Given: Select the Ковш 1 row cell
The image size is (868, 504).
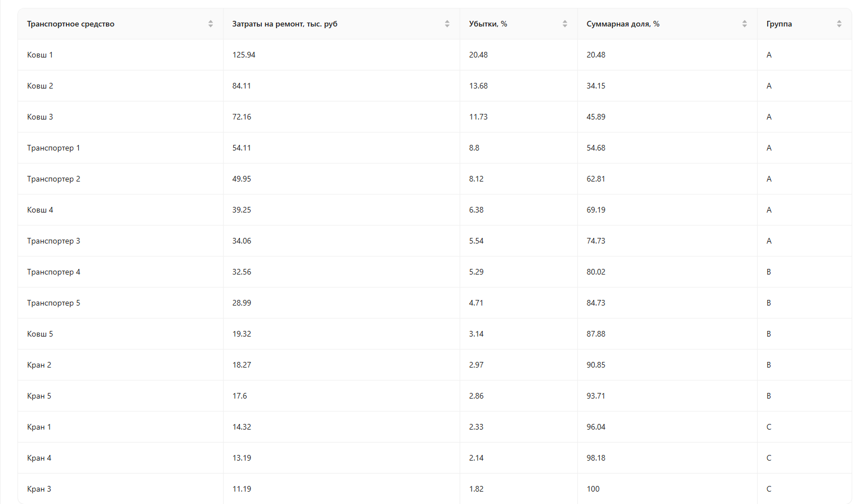Looking at the screenshot, I should [x=40, y=55].
